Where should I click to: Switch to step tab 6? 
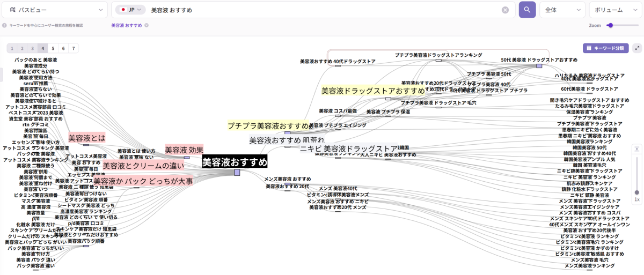(x=63, y=48)
